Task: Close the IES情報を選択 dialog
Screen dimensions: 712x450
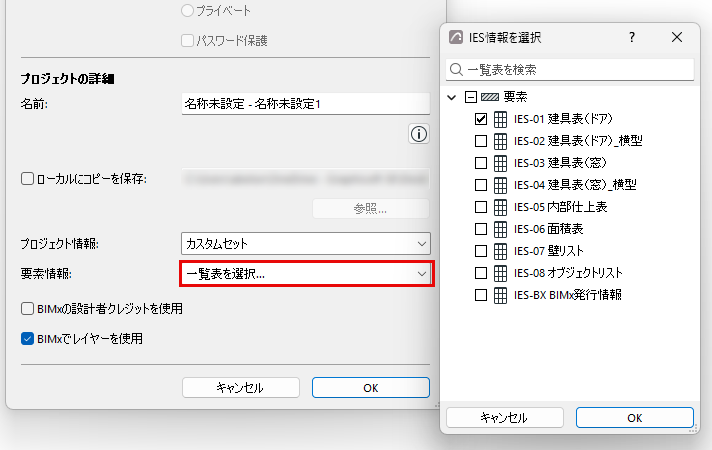Action: tap(677, 37)
